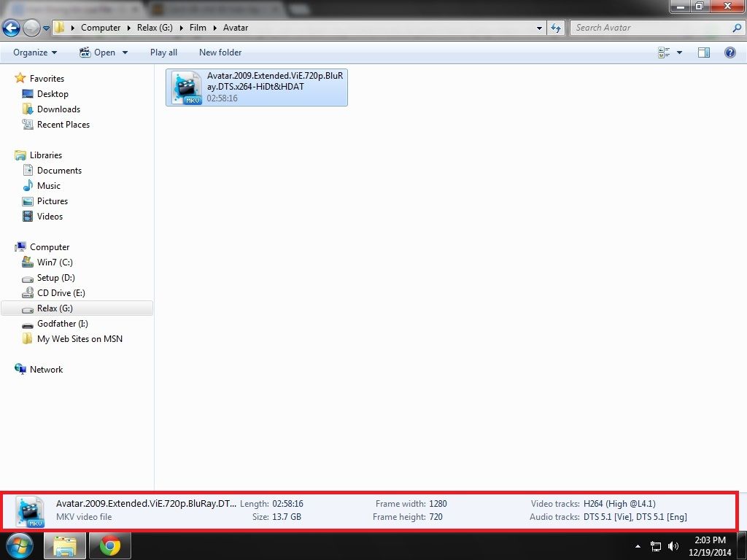Viewport: 747px width, 560px height.
Task: Open CD Drive (E:)
Action: pyautogui.click(x=61, y=293)
